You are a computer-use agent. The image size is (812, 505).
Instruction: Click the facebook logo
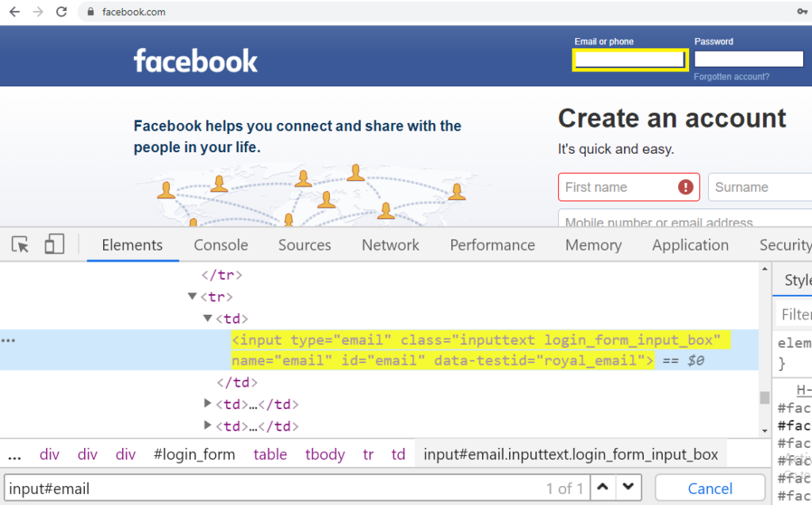(195, 61)
